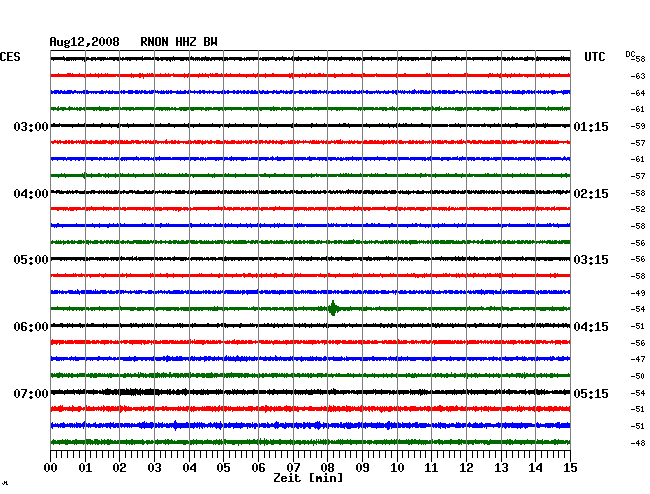This screenshot has height=494, width=650.
Task: Click DC offset value -59
Action: [638, 126]
